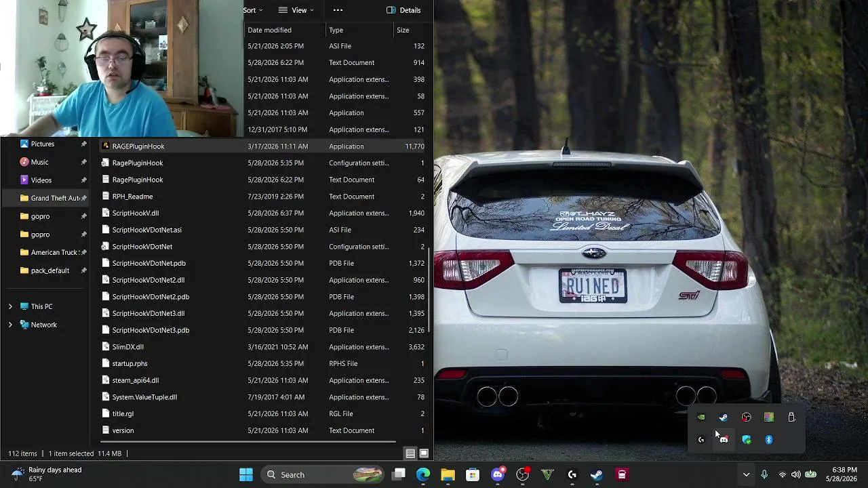Click the Bluetooth icon in tray overflow

[769, 440]
